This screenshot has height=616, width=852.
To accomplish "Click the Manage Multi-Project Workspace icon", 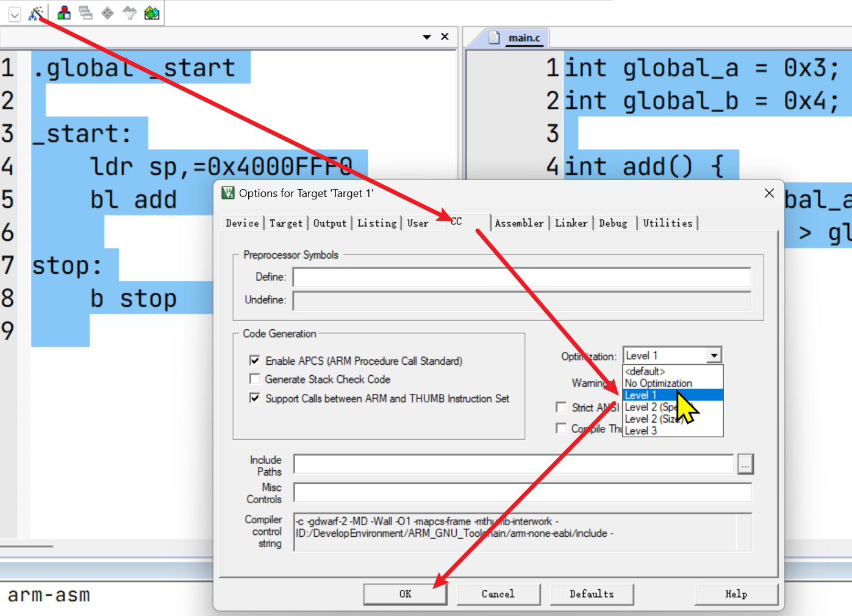I will 86,13.
